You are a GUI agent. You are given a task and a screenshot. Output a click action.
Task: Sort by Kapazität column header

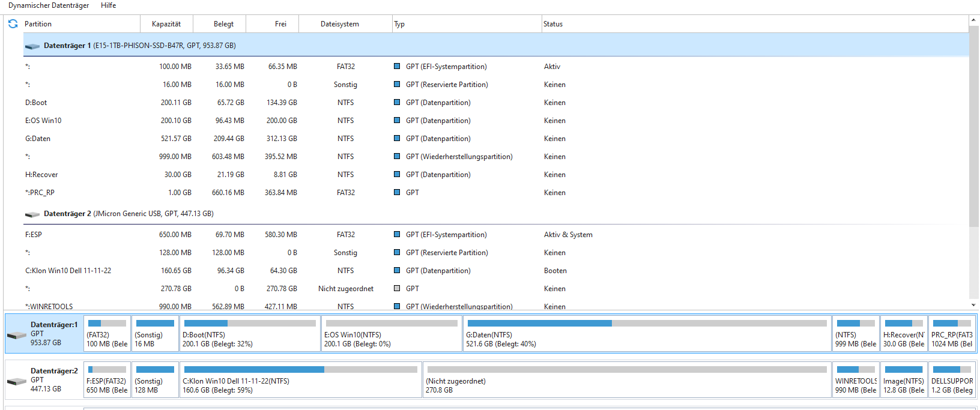click(x=166, y=24)
